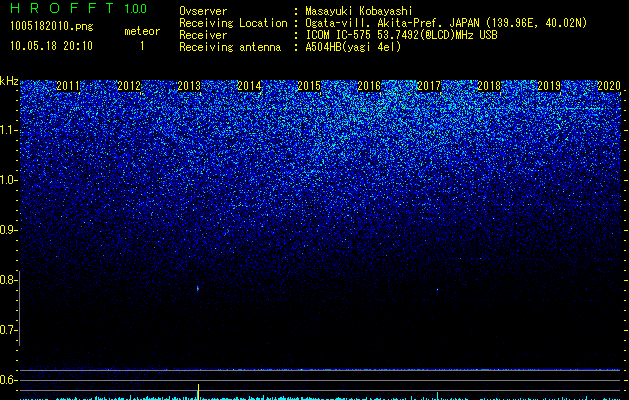Click the Receiving Location label
The height and width of the screenshot is (400, 629).
tap(233, 23)
